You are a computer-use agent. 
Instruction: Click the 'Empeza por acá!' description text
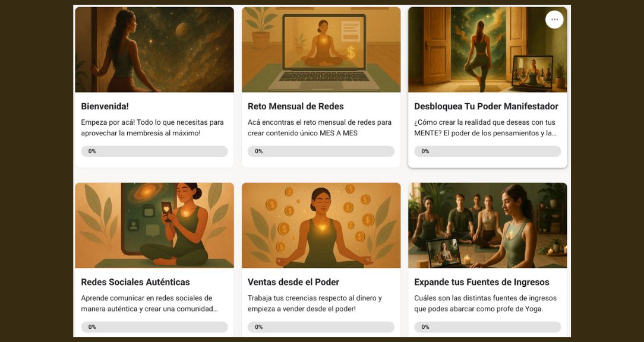tap(152, 128)
